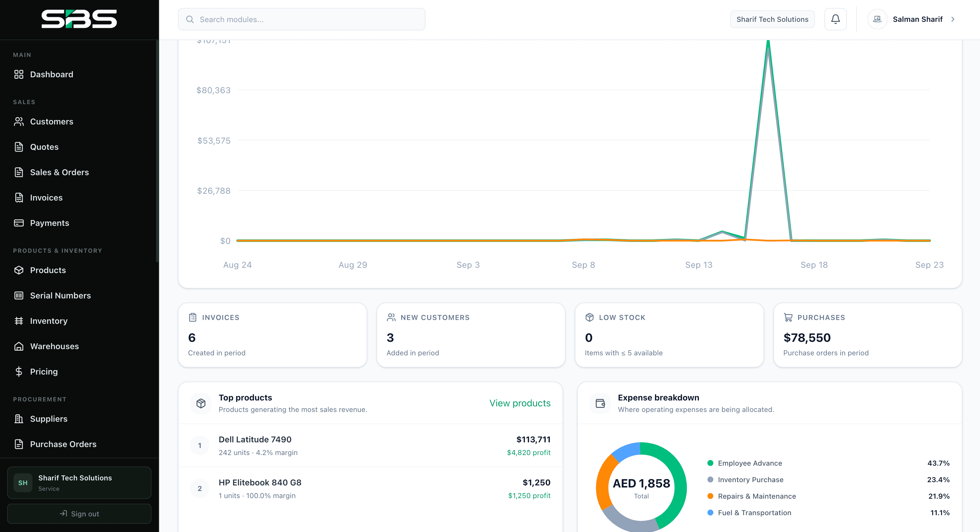This screenshot has width=980, height=532.
Task: Click the Pricing dollar icon
Action: [19, 371]
